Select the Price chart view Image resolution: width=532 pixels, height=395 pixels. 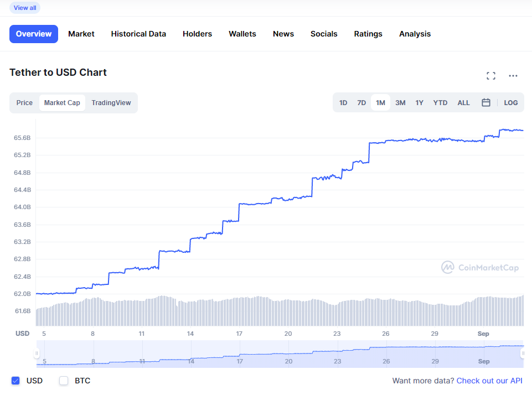24,102
